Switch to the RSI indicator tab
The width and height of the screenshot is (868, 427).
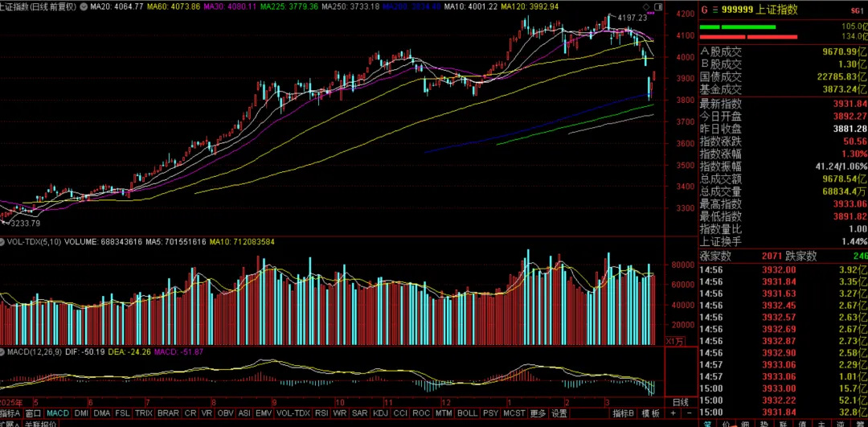point(321,413)
